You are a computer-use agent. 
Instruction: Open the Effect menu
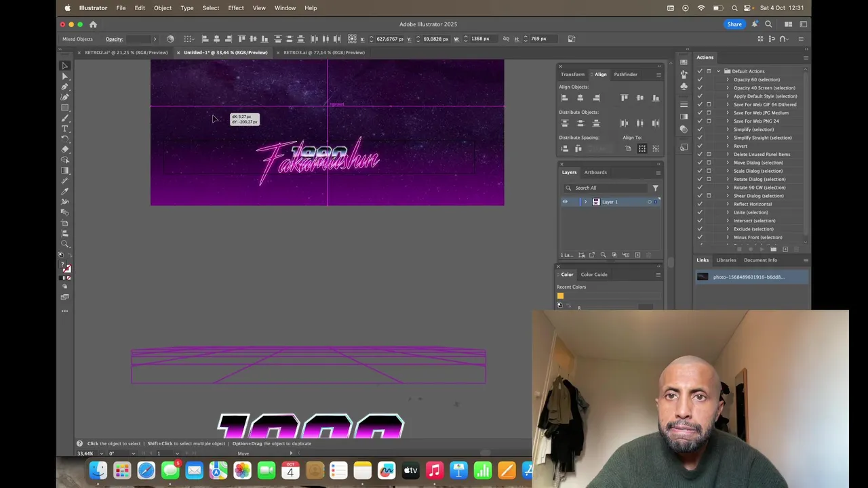(236, 7)
